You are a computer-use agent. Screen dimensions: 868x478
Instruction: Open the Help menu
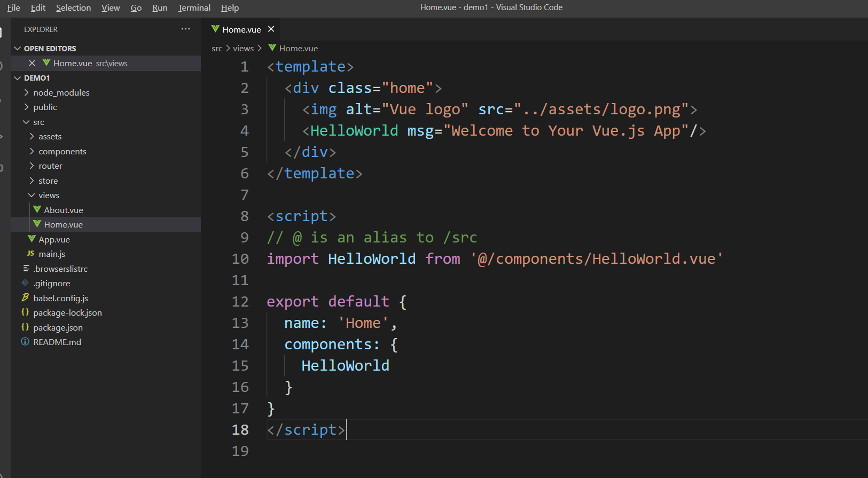[x=230, y=7]
